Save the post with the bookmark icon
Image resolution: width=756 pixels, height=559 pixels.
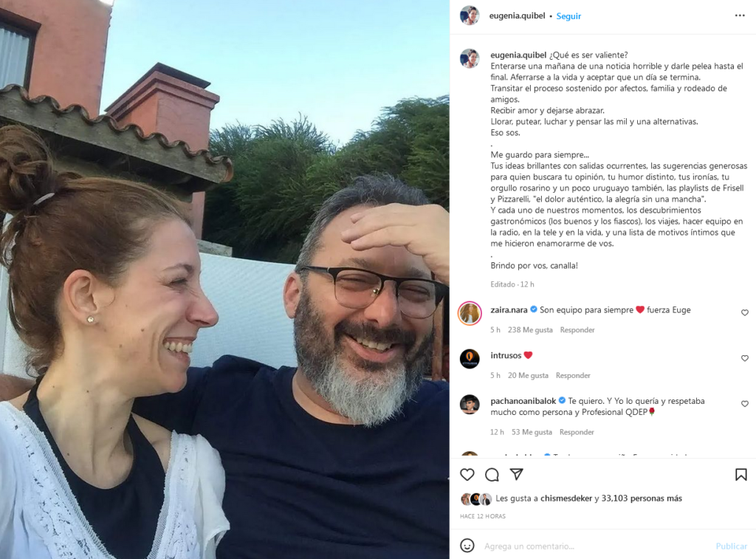click(740, 475)
